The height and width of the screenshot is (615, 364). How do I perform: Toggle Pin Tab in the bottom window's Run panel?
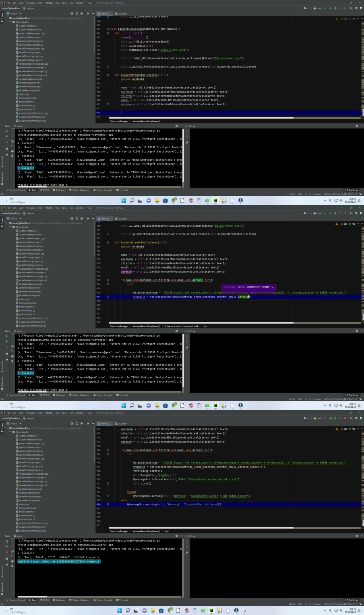click(7, 565)
